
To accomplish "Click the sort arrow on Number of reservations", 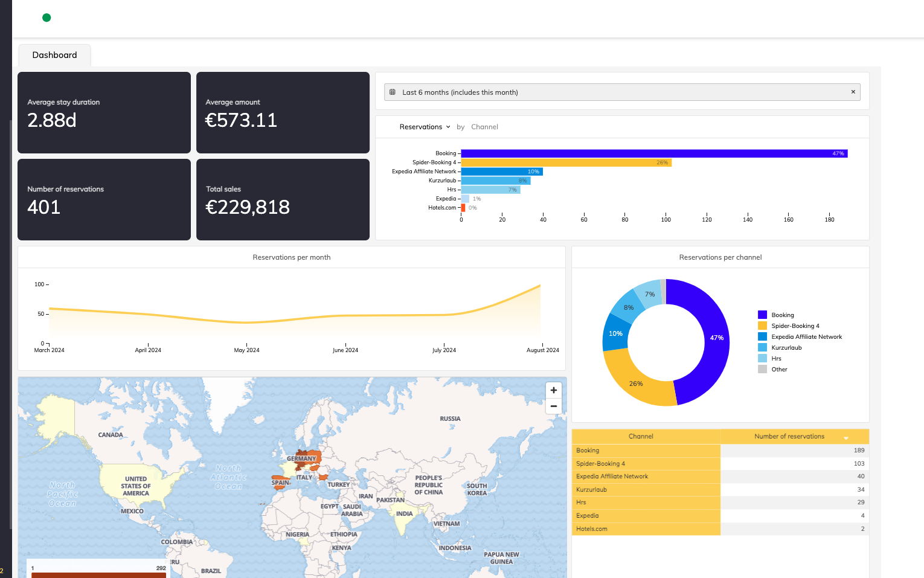I will pyautogui.click(x=845, y=437).
